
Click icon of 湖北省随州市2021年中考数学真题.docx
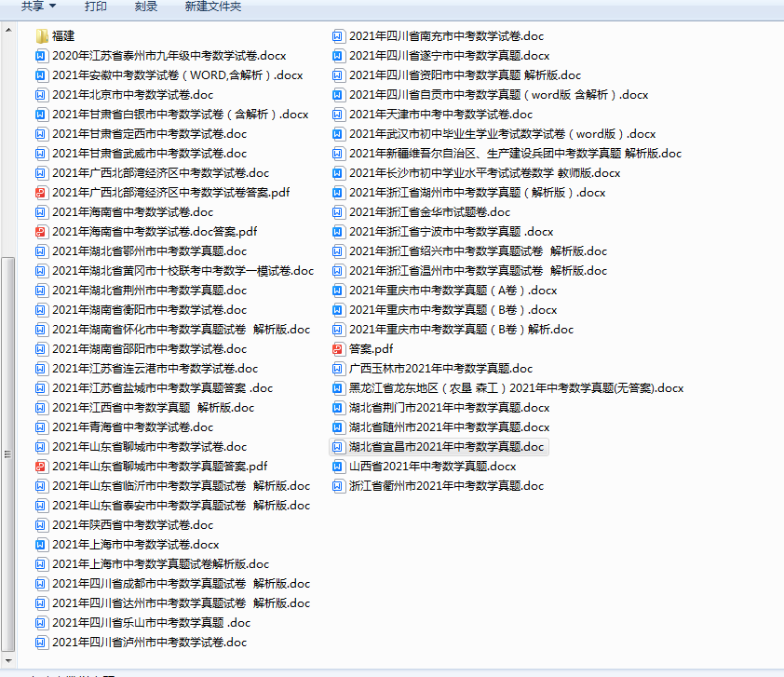click(338, 427)
